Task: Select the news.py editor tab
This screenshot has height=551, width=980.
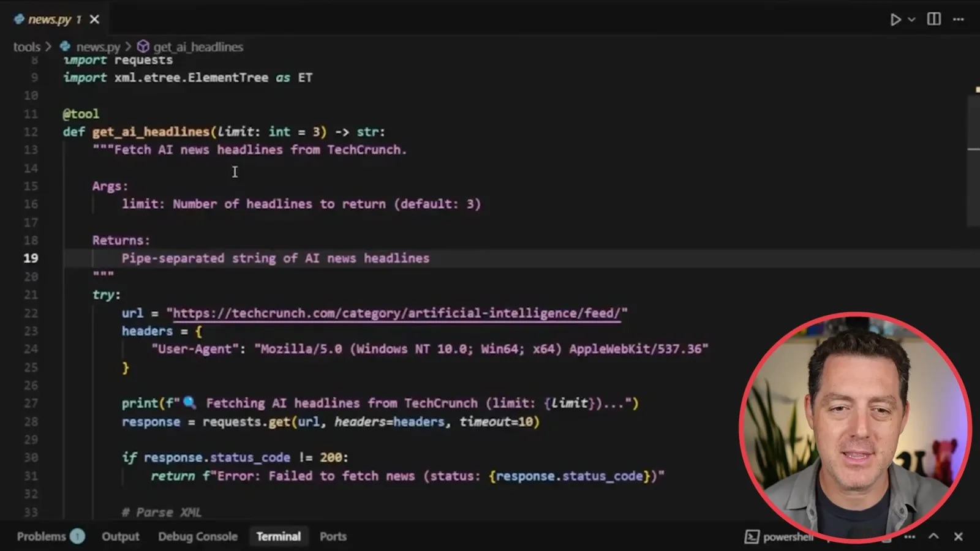Action: [x=55, y=20]
